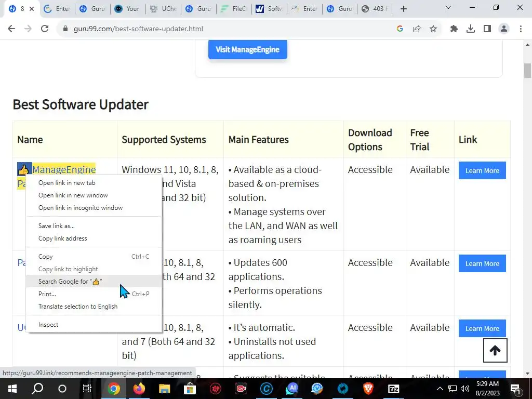Open the ManageEngine link in the table
Viewport: 532px width, 399px height.
(x=64, y=169)
